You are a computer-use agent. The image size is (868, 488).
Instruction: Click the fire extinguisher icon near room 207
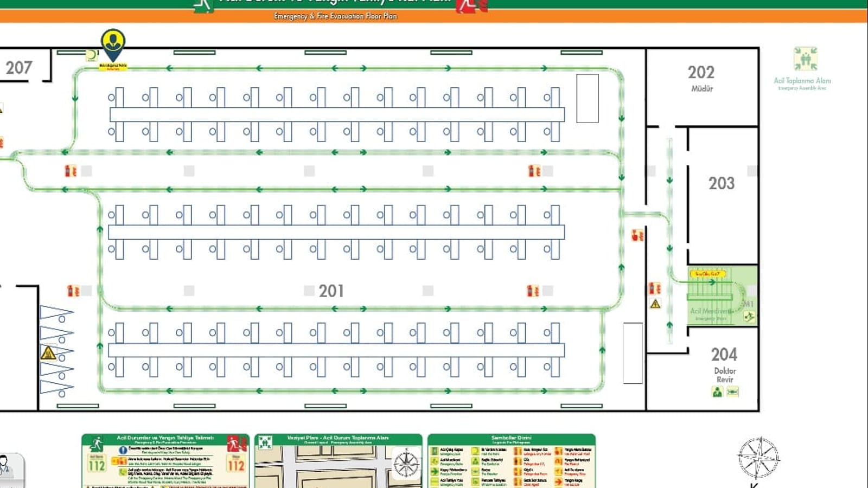click(71, 171)
